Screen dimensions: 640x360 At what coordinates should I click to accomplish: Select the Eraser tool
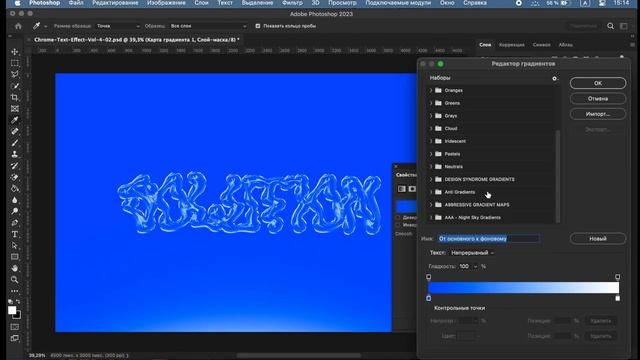click(15, 177)
